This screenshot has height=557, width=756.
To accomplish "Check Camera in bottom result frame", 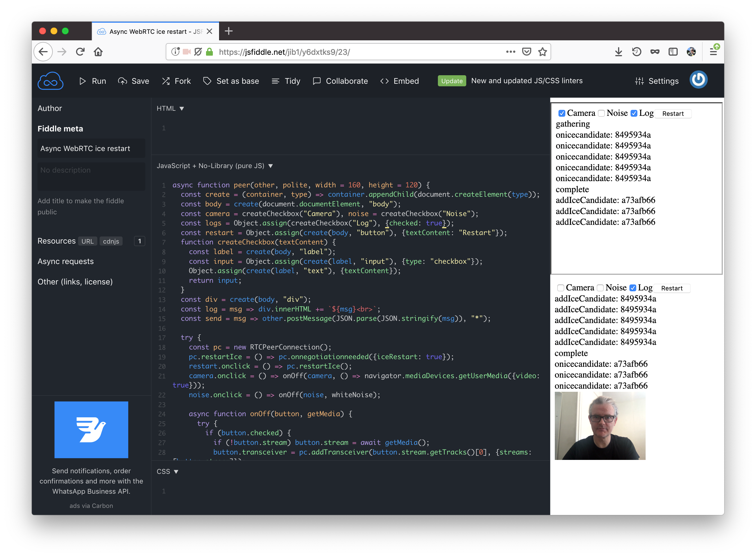I will pyautogui.click(x=560, y=288).
